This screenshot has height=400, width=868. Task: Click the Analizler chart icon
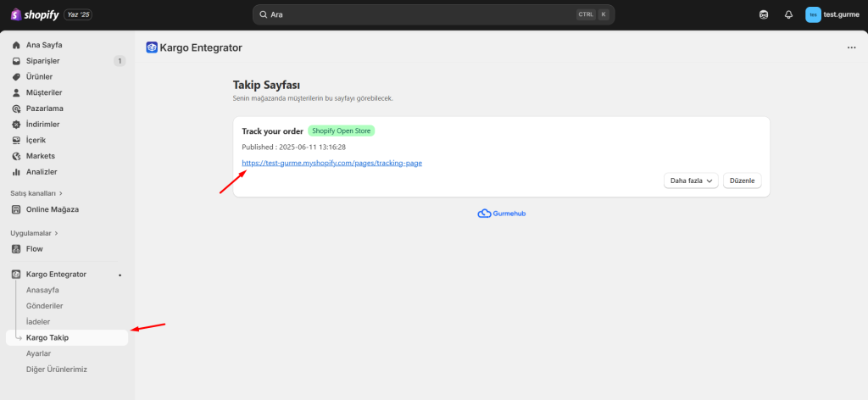coord(16,172)
